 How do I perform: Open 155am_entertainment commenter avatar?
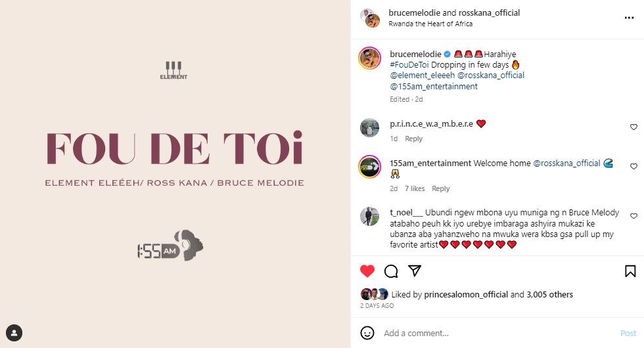click(x=369, y=167)
